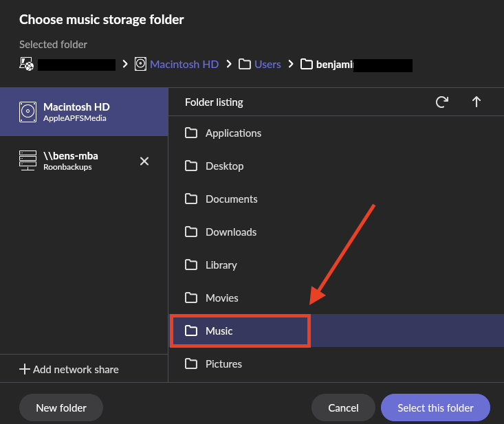Viewport: 504px width, 424px height.
Task: Click the Downloads folder icon
Action: [191, 232]
